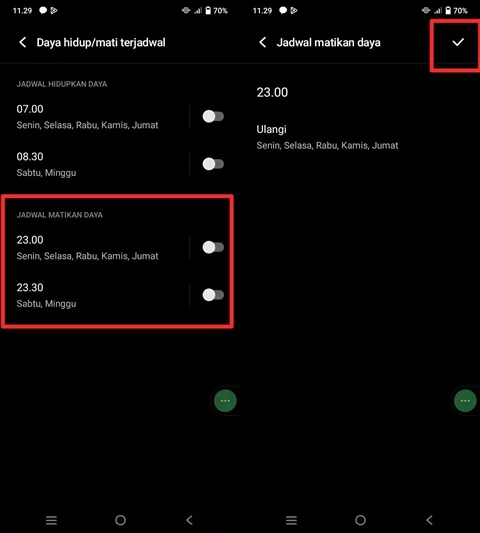Tap left screen recent apps menu icon
The width and height of the screenshot is (480, 533).
(52, 520)
